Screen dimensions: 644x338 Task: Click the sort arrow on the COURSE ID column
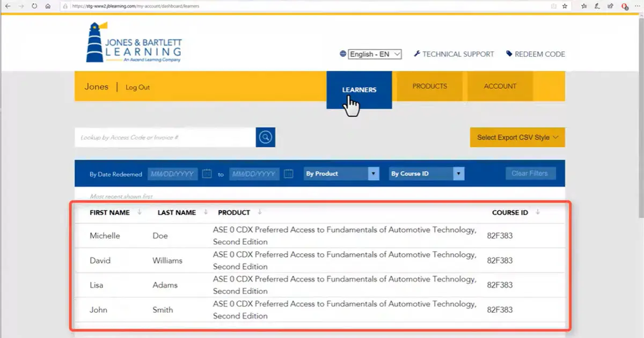pyautogui.click(x=537, y=212)
